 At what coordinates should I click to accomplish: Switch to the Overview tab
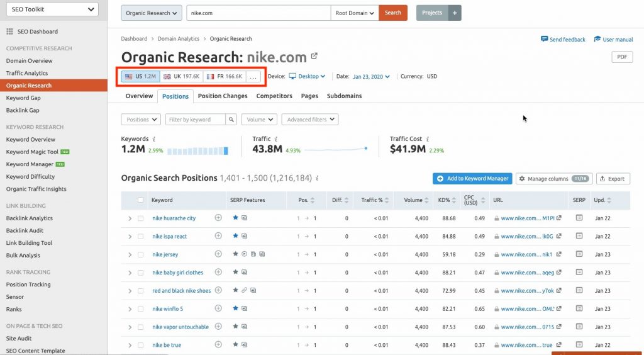[139, 96]
